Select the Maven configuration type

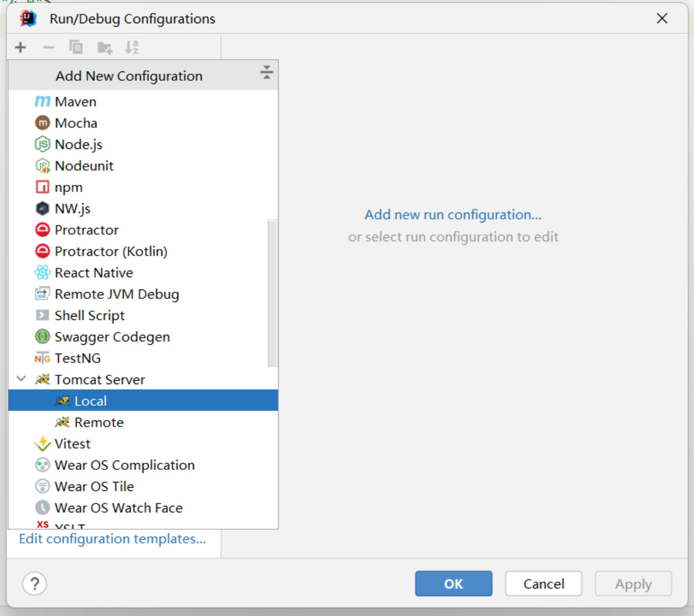click(x=75, y=102)
